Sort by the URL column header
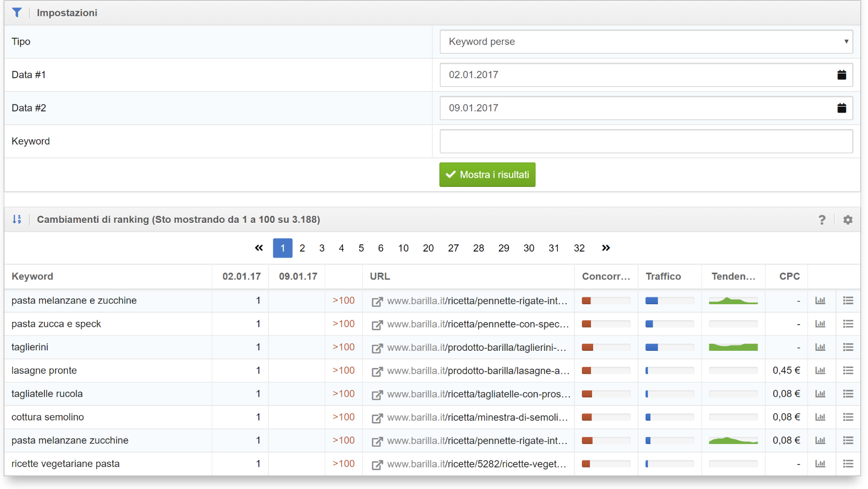Image resolution: width=868 pixels, height=489 pixels. (380, 276)
